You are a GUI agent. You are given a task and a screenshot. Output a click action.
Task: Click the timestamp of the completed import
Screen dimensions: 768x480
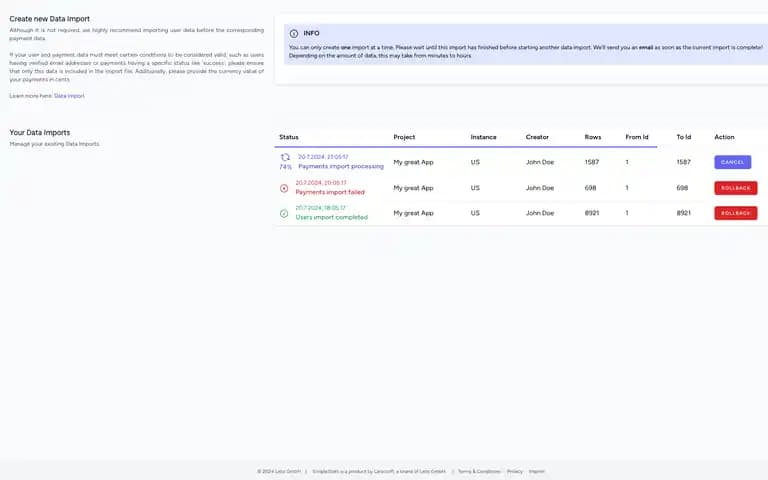pyautogui.click(x=320, y=208)
